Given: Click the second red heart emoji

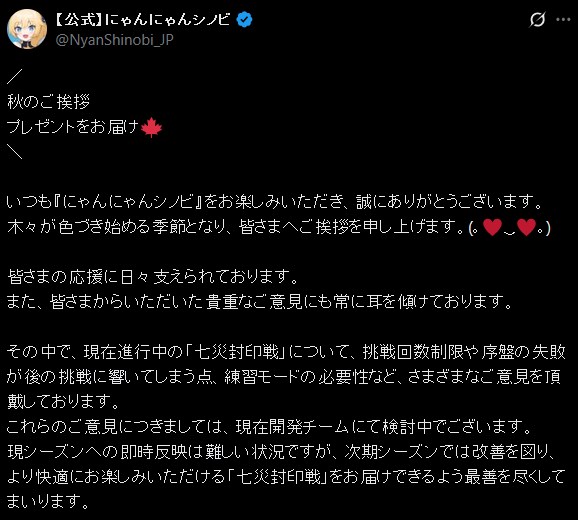Looking at the screenshot, I should click(526, 227).
